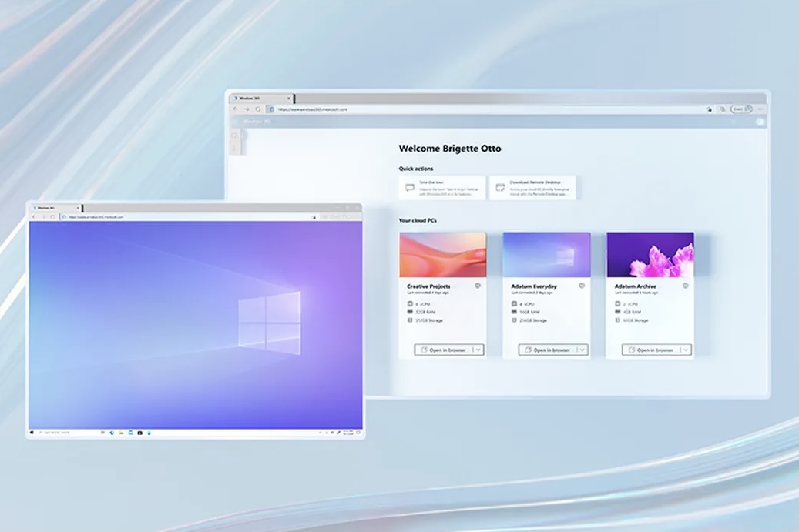The height and width of the screenshot is (532, 799).
Task: Open settings gear on Creative Projects card
Action: click(x=478, y=286)
